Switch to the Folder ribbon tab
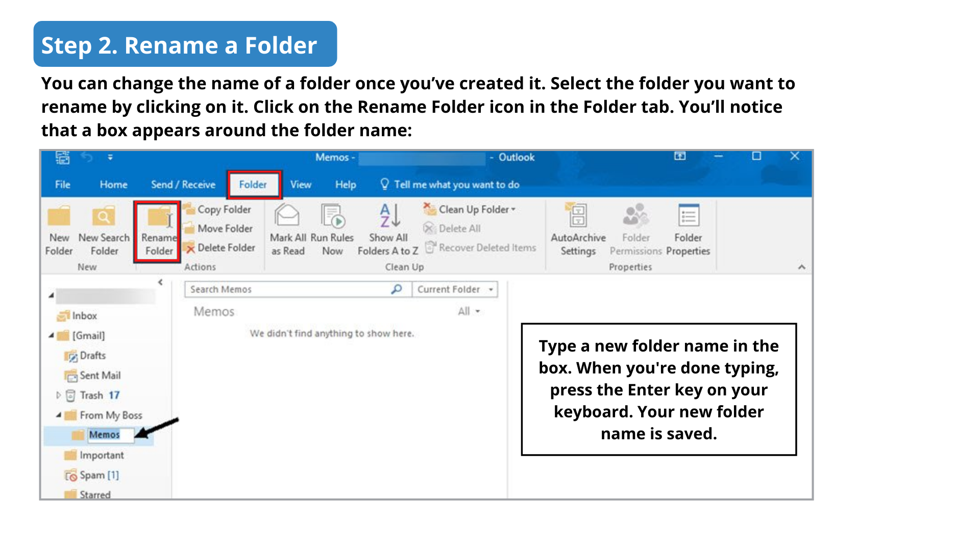 (253, 185)
